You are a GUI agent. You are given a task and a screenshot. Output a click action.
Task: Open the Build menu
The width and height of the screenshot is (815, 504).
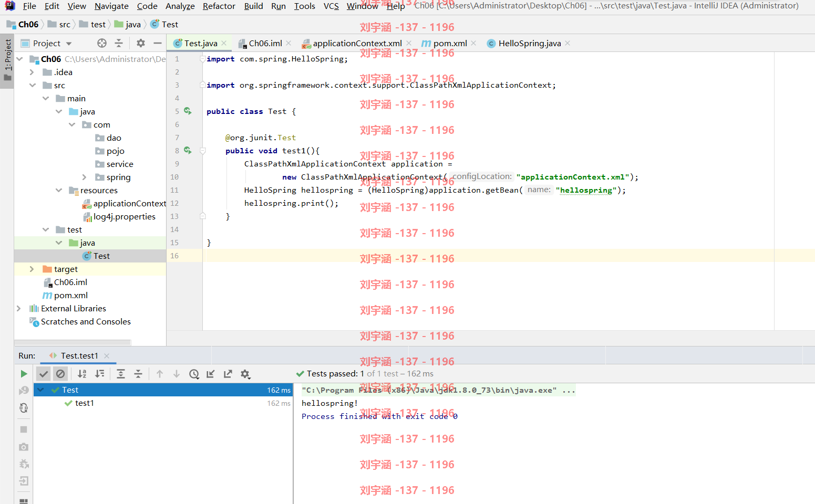(253, 6)
